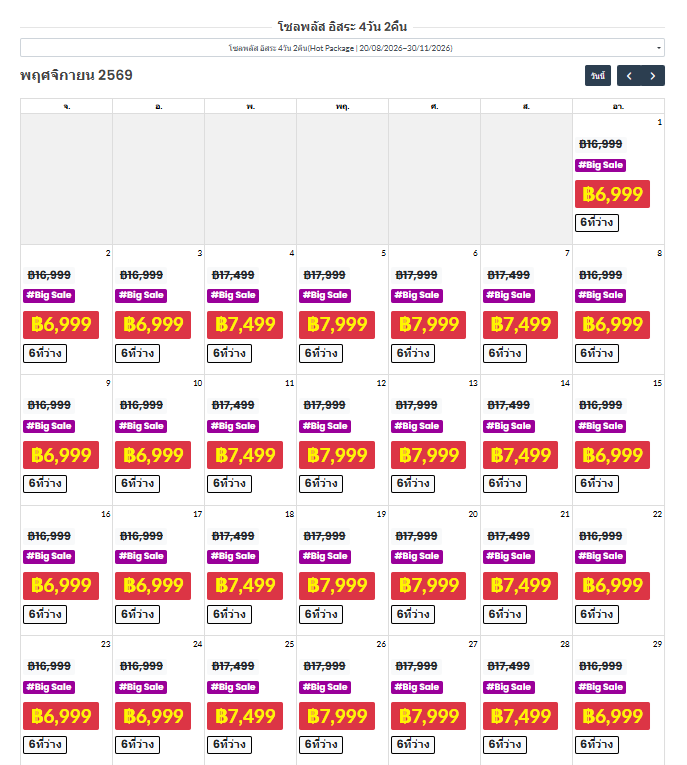The height and width of the screenshot is (765, 687).
Task: Pick ฿6,999 price on November 22
Action: (x=612, y=585)
